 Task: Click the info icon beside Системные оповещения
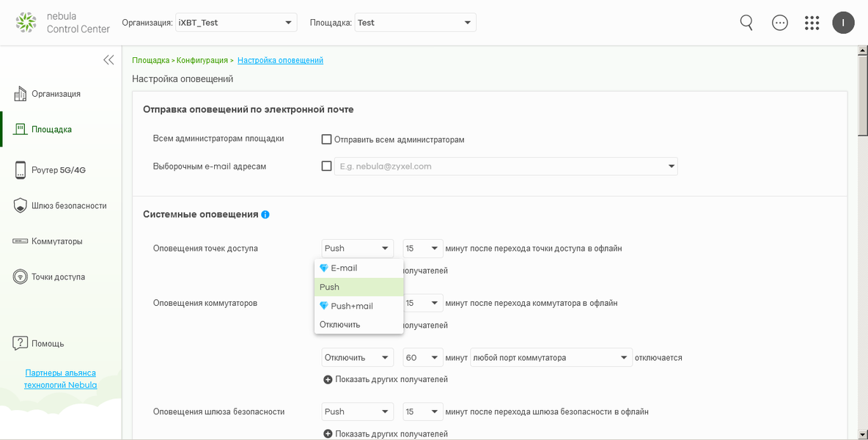click(265, 215)
